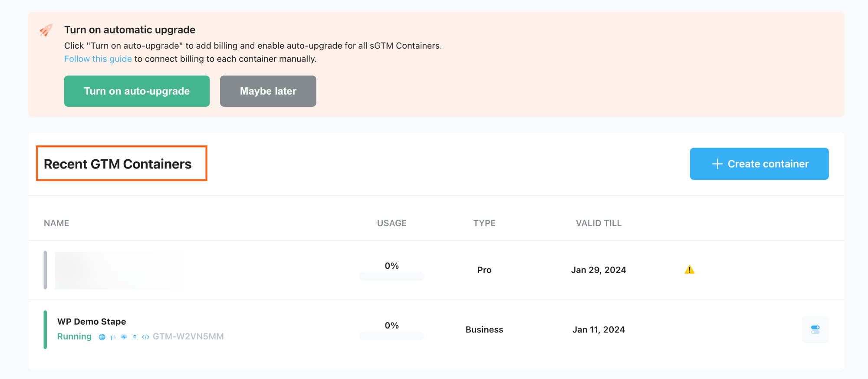Click the globe icon beside Running
Viewport: 868px width, 379px height.
click(102, 337)
